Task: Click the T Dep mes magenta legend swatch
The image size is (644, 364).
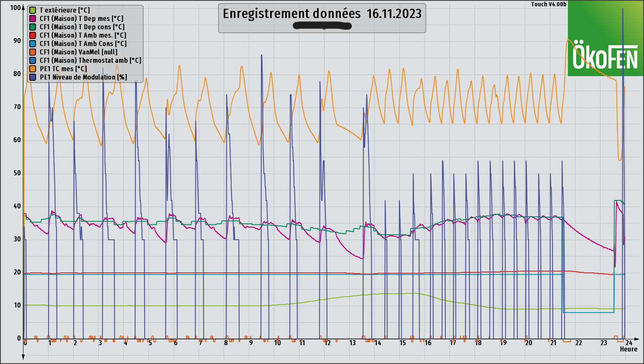Action: (33, 18)
